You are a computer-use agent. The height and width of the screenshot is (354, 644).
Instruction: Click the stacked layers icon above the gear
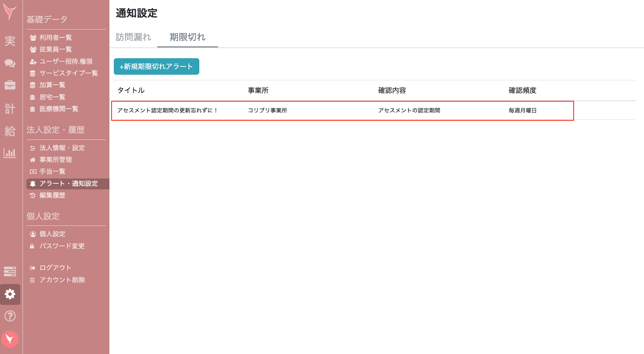click(10, 271)
